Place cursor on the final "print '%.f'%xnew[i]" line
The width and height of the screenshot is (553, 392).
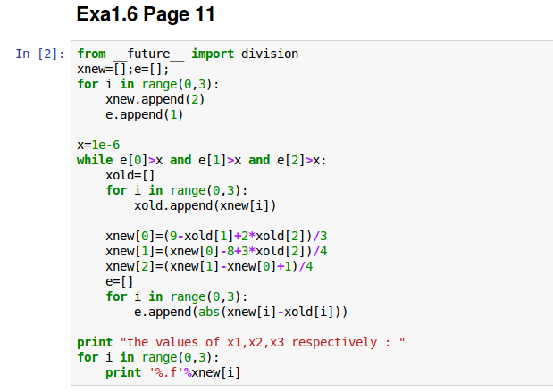coord(173,372)
